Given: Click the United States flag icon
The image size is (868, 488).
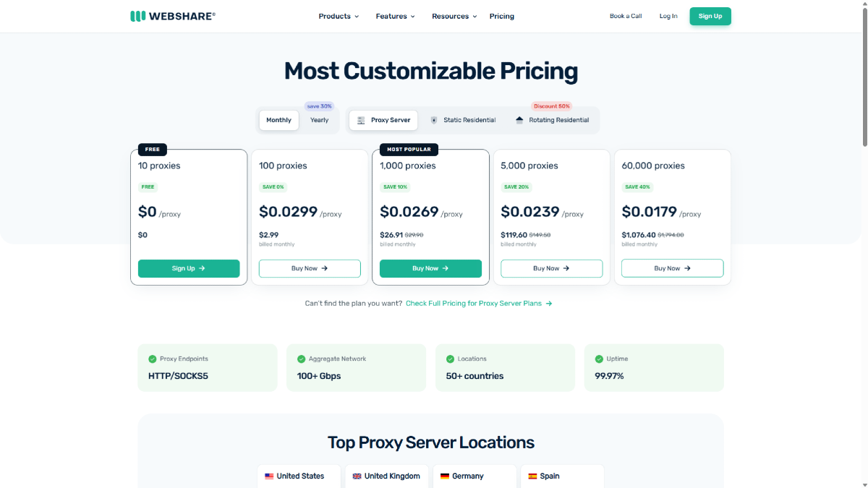Looking at the screenshot, I should 269,476.
